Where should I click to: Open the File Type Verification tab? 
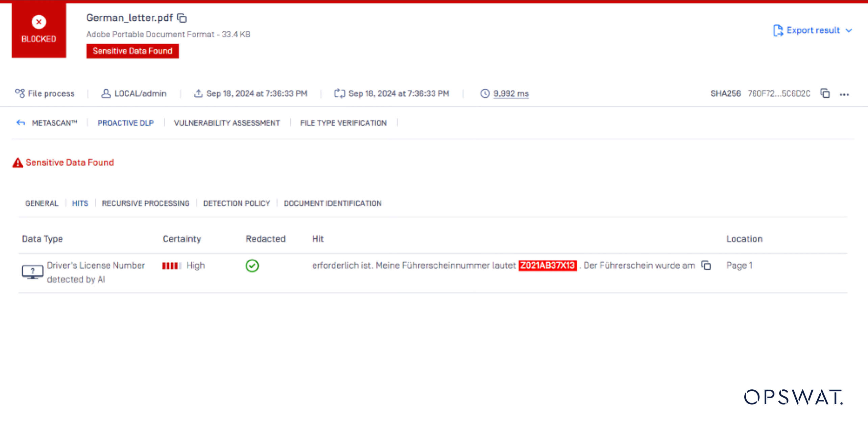343,123
